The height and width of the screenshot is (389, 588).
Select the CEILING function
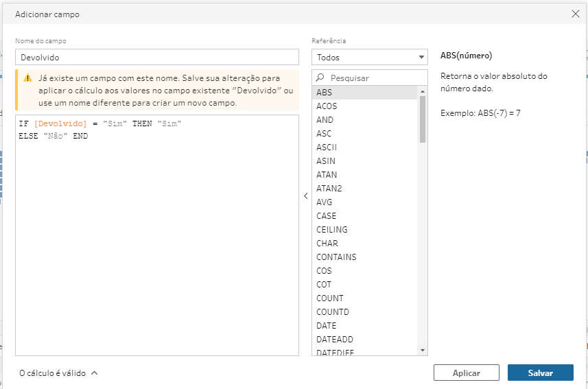364,230
